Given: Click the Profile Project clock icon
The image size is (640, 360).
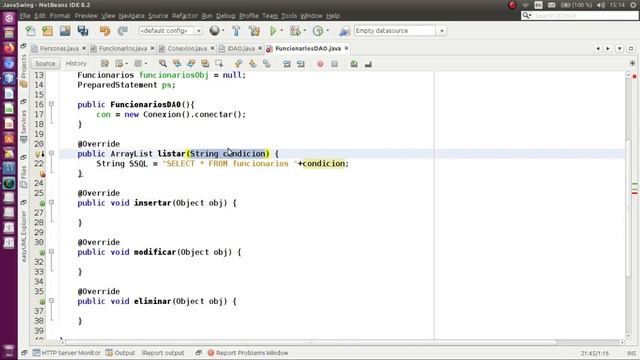Looking at the screenshot, I should point(318,31).
